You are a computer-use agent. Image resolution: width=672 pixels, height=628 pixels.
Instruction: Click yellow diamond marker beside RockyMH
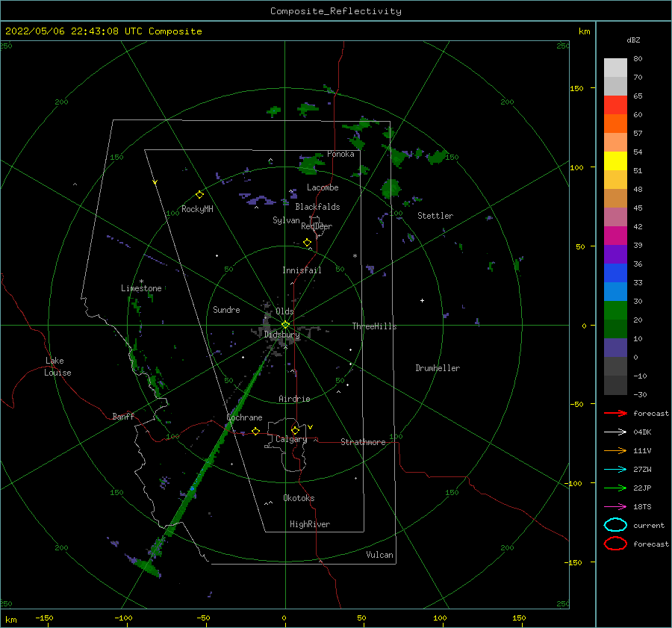(x=199, y=195)
